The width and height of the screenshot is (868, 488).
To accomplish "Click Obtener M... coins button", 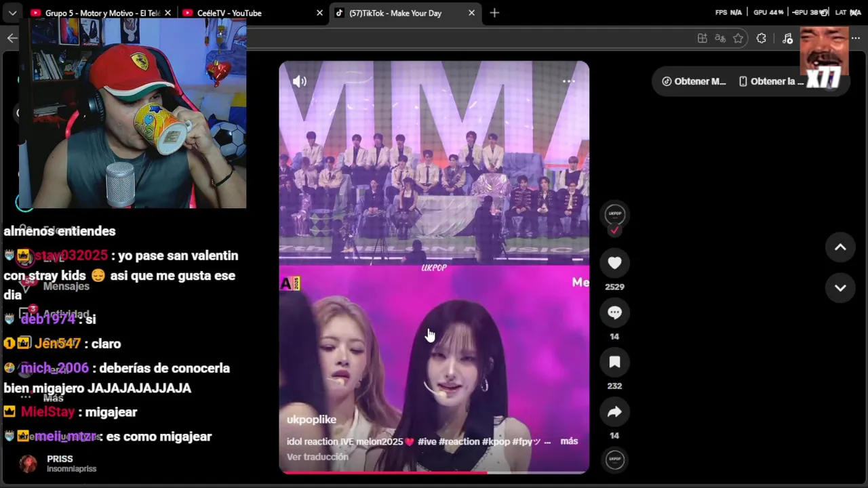I will click(x=694, y=81).
